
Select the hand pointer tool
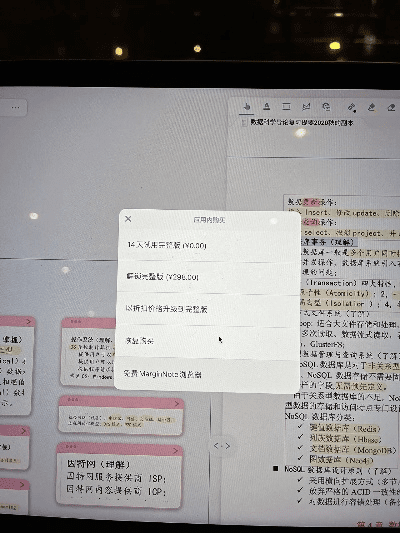pyautogui.click(x=247, y=107)
